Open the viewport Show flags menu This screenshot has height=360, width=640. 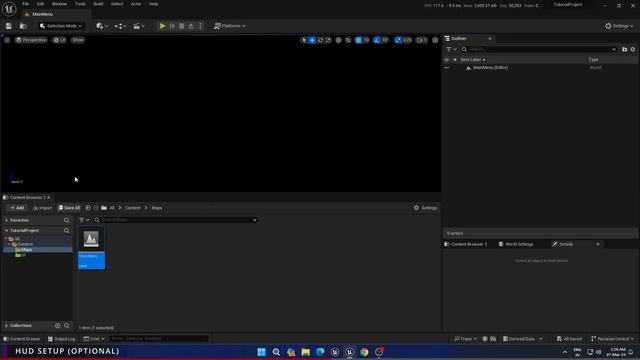[x=78, y=40]
